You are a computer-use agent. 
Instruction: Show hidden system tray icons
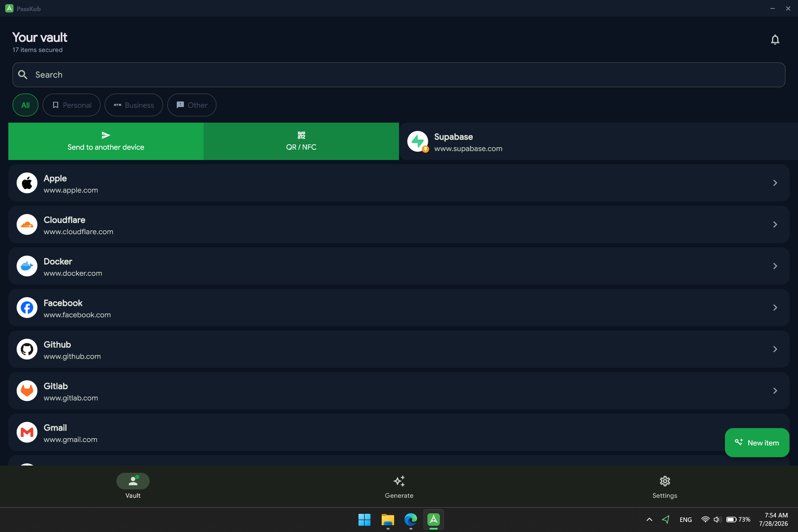[649, 520]
